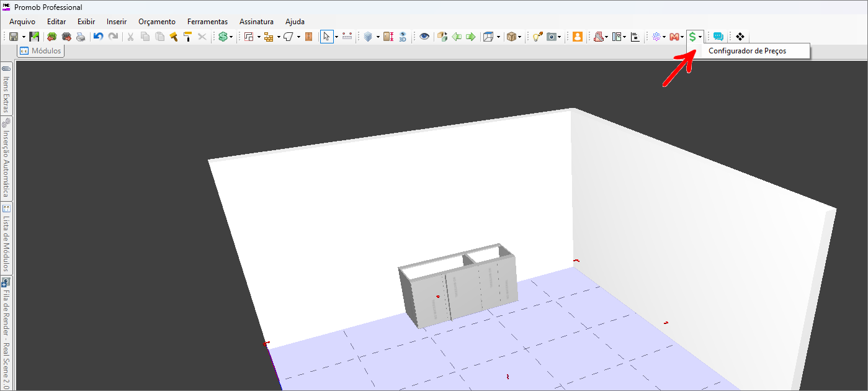This screenshot has width=868, height=391.
Task: Click the lightbulb lighting icon
Action: [537, 37]
